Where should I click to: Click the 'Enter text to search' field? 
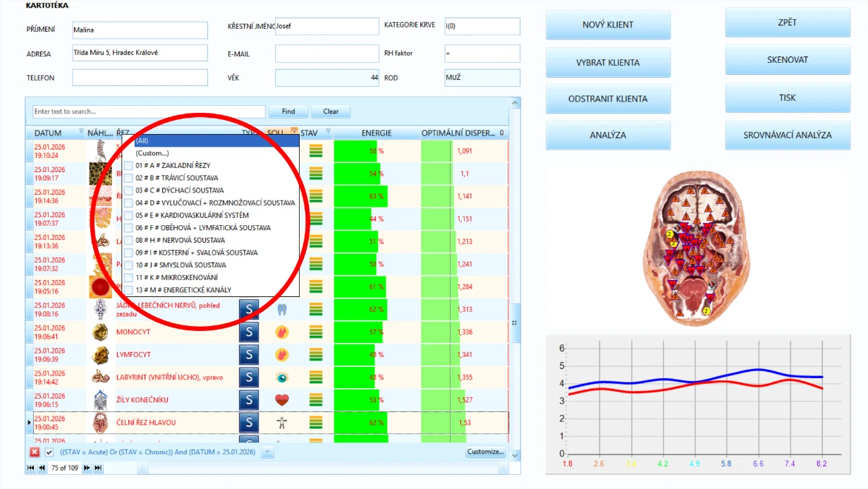click(x=149, y=111)
